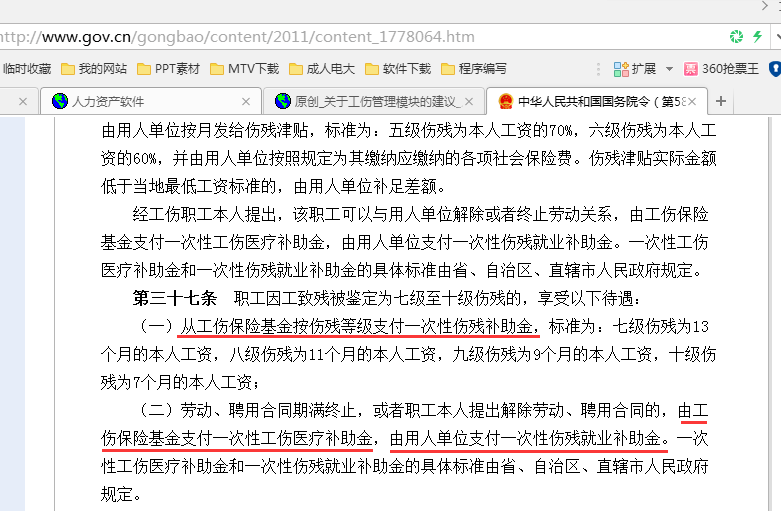The width and height of the screenshot is (781, 511).
Task: Expand the 扩展 dropdown arrow
Action: tap(667, 69)
